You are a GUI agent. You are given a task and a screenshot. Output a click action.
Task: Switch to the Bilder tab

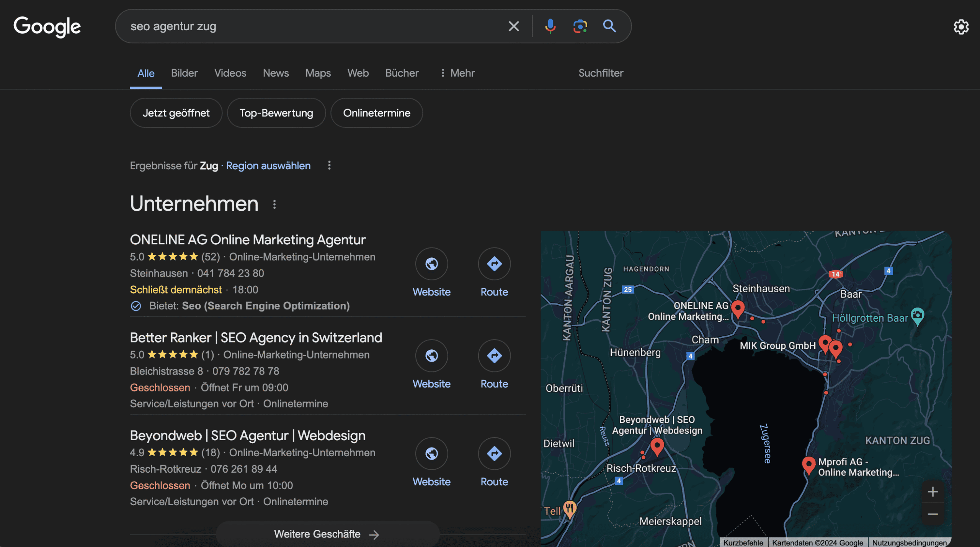click(184, 73)
